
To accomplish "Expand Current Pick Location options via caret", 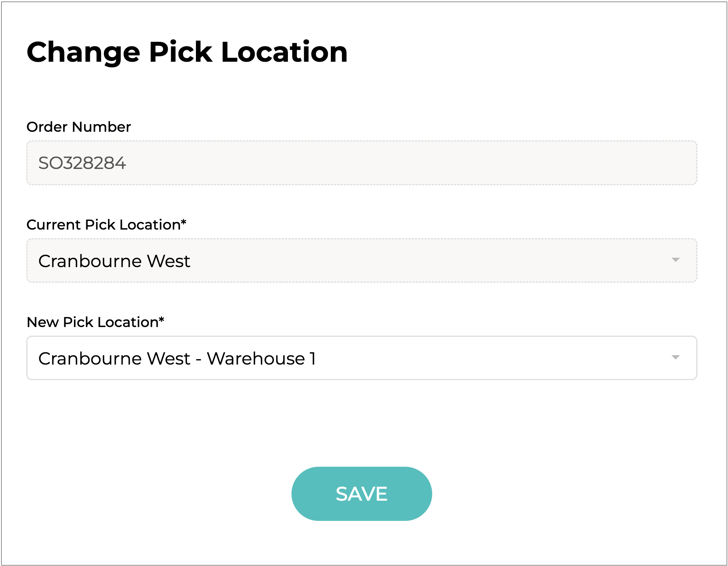I will [675, 260].
